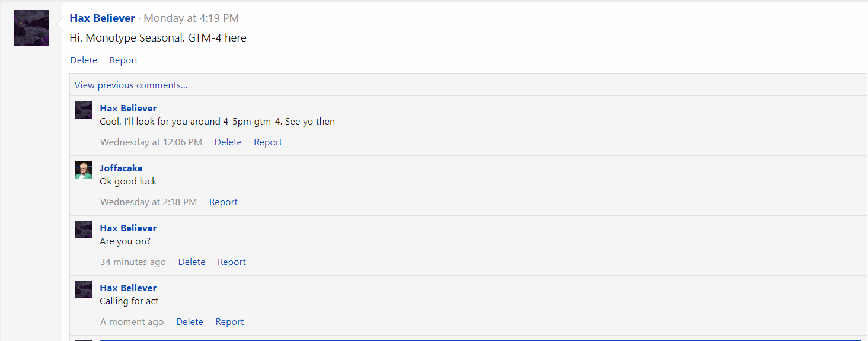Delete the main Monotype Seasonal post
This screenshot has height=341, width=868.
point(84,60)
